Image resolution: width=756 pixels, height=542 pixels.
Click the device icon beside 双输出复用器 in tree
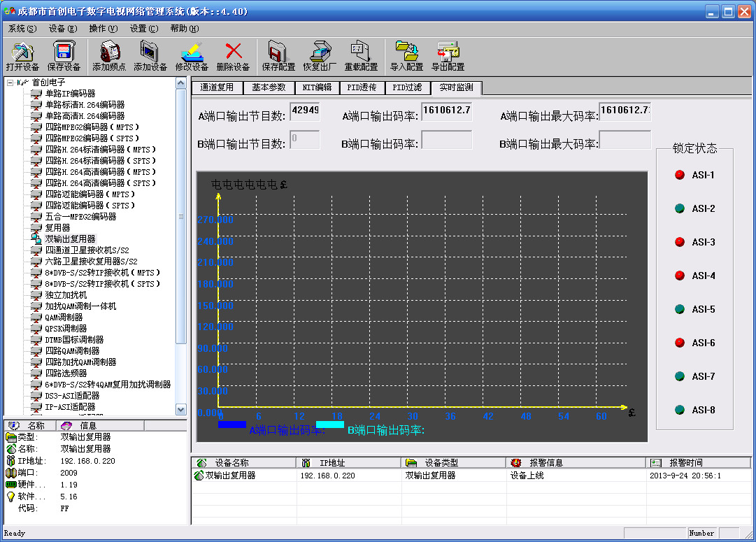[36, 238]
